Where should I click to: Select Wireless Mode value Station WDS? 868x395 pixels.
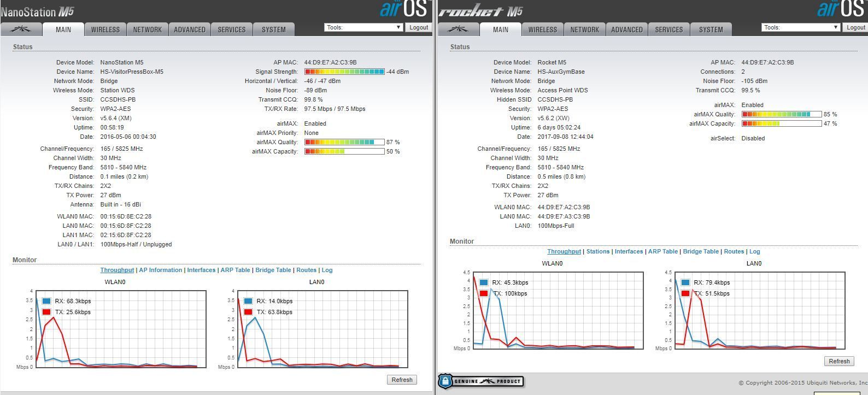(x=118, y=90)
